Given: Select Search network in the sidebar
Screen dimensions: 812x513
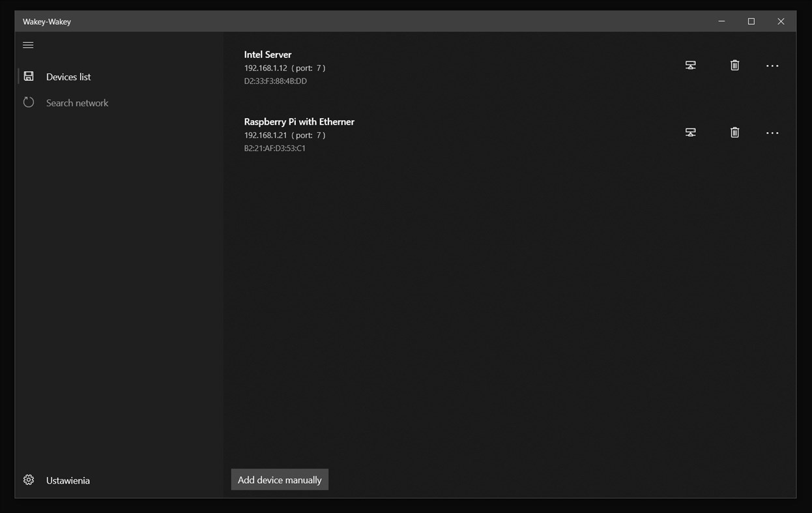Looking at the screenshot, I should coord(77,102).
